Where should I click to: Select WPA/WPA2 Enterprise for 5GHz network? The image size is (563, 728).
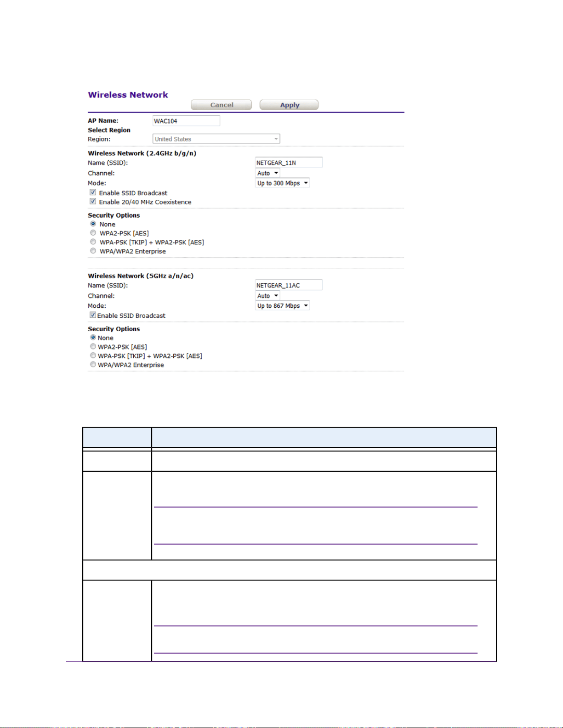tap(93, 364)
